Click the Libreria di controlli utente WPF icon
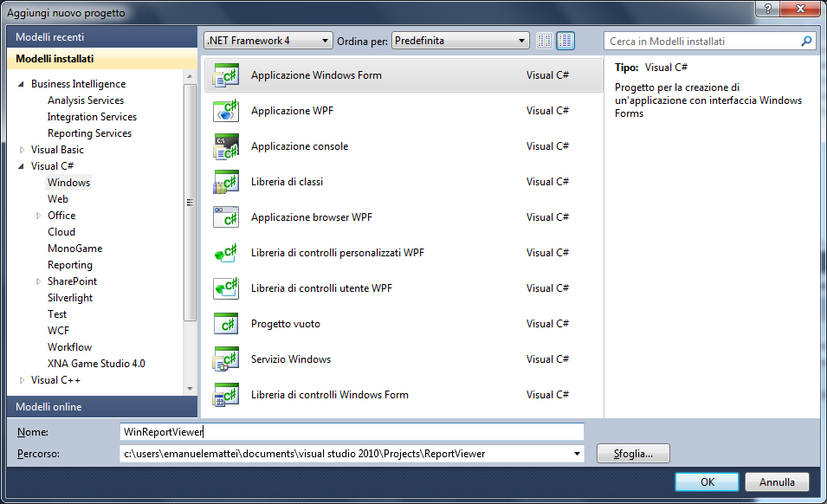Image resolution: width=827 pixels, height=504 pixels. [226, 288]
